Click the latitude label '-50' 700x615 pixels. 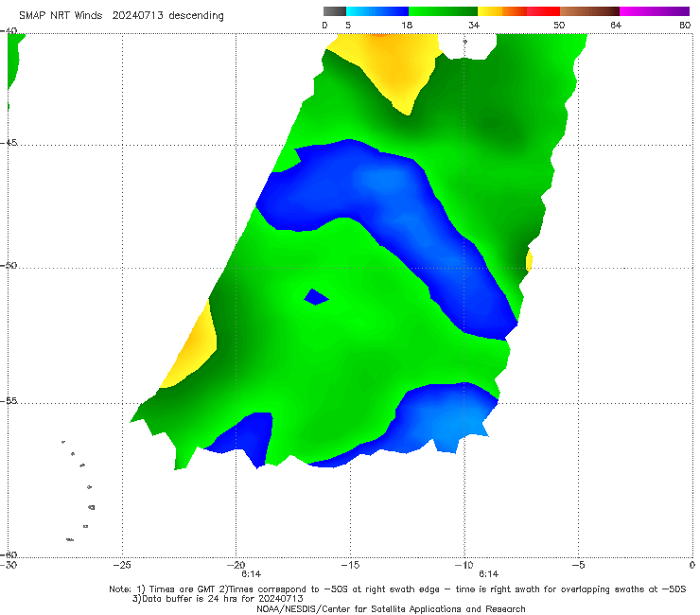(x=9, y=266)
